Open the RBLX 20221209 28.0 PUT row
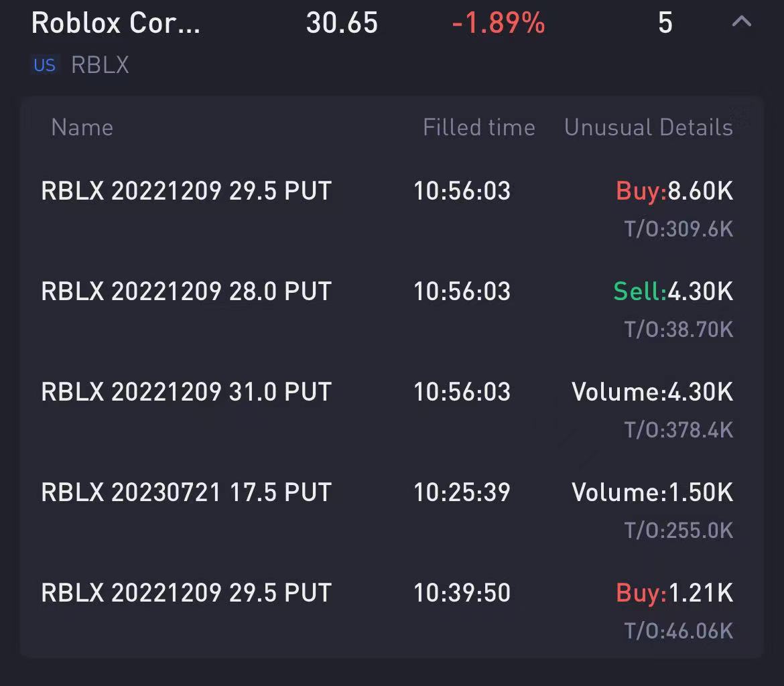This screenshot has width=784, height=686. tap(186, 292)
